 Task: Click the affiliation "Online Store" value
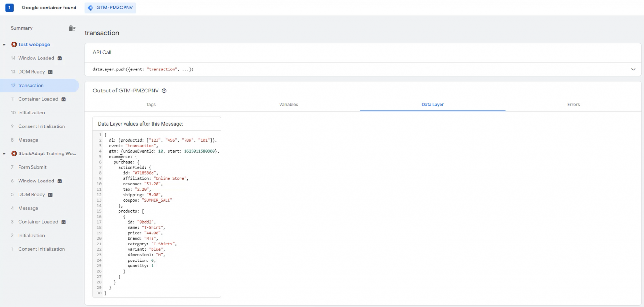click(x=170, y=178)
